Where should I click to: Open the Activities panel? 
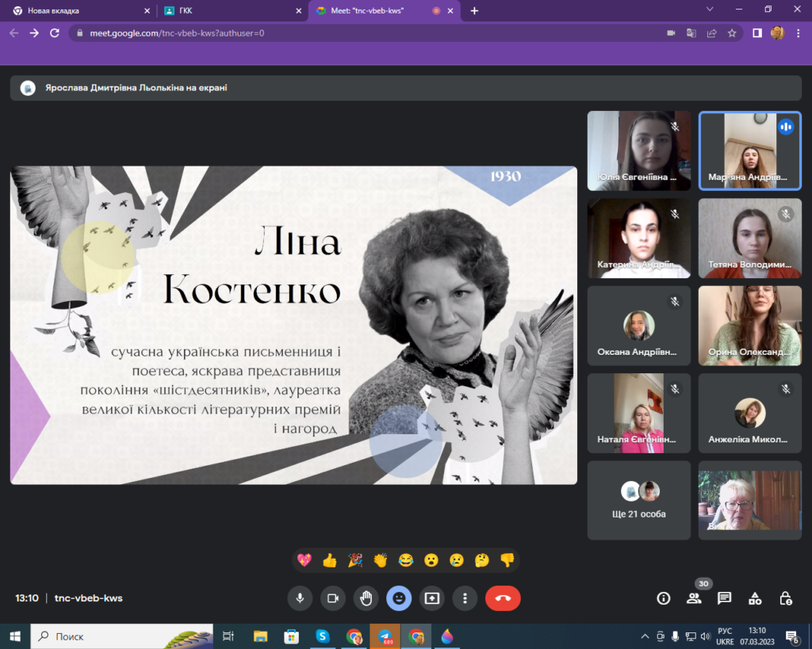[x=755, y=598]
